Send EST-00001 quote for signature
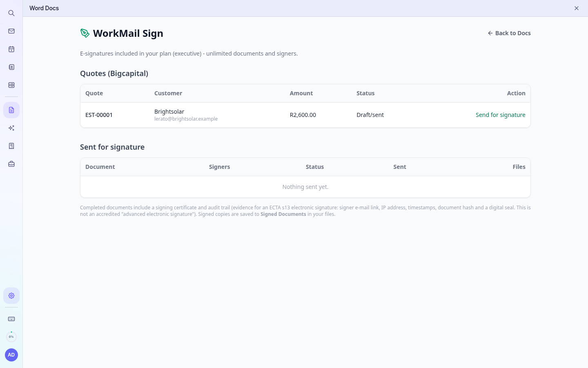Image resolution: width=588 pixels, height=368 pixels. (501, 115)
